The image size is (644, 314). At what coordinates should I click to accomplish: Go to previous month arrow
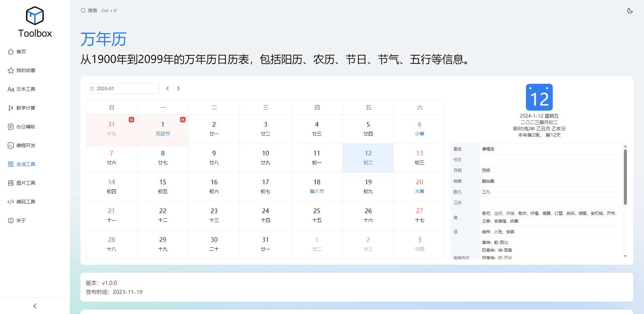[x=168, y=88]
